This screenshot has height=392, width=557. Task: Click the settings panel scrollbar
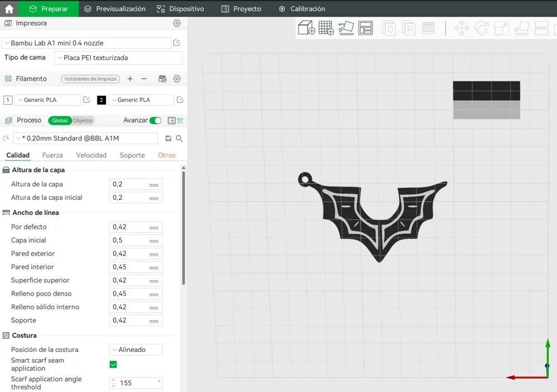[x=183, y=228]
